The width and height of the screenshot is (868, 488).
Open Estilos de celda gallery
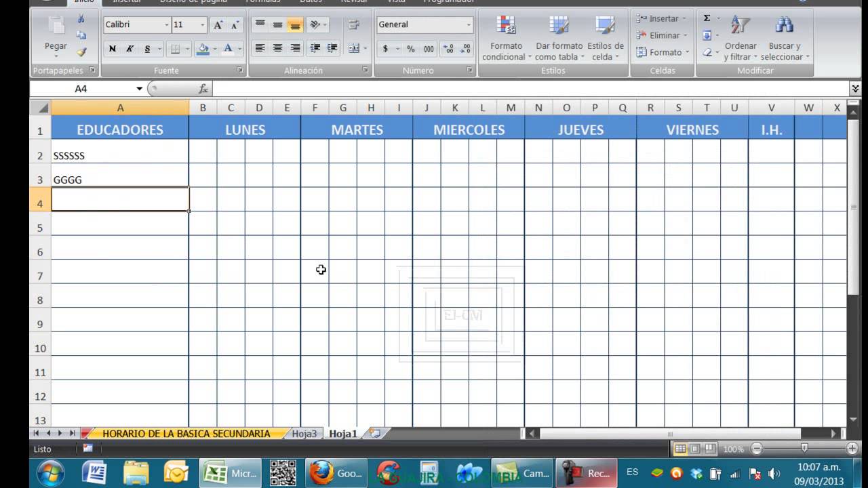606,37
